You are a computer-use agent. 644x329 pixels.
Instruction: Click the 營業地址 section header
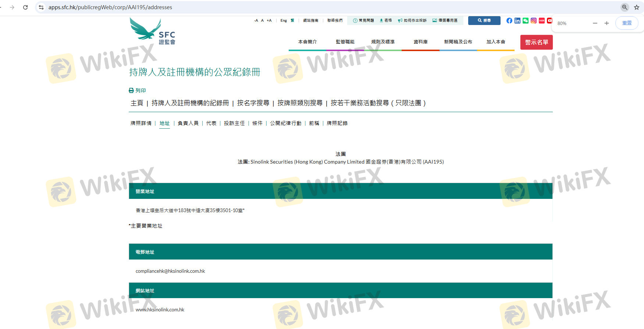tap(341, 191)
